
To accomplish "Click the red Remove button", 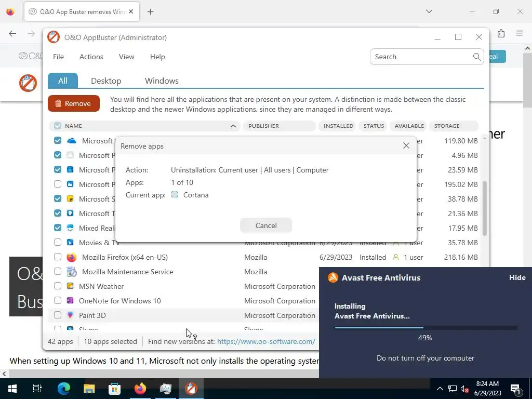I will [74, 103].
